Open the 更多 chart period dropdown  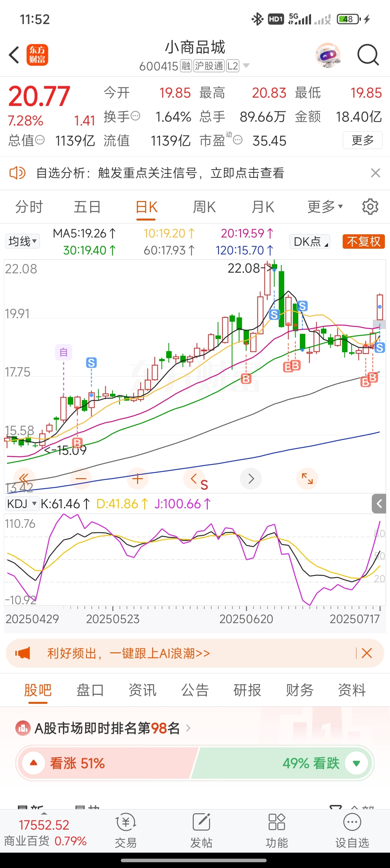point(325,206)
